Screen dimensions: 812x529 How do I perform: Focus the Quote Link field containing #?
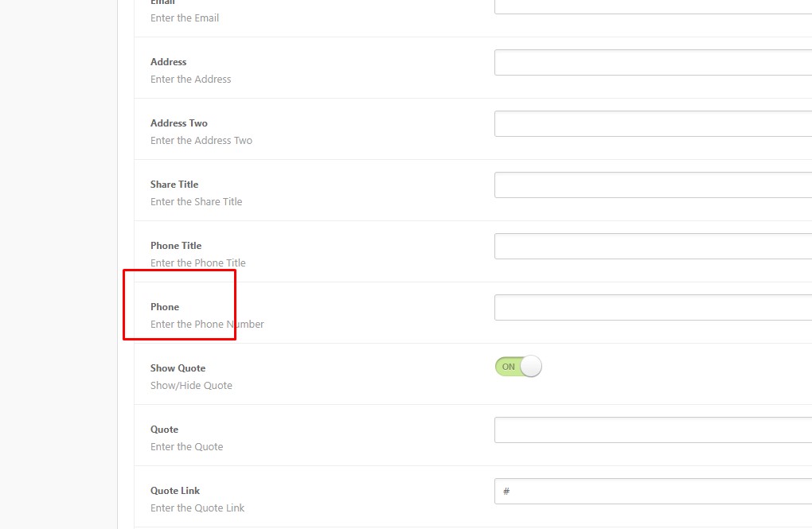[x=653, y=492]
